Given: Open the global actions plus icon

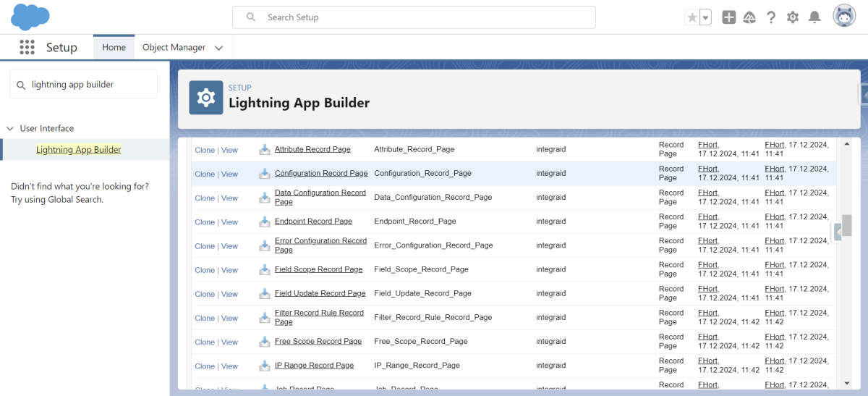Looking at the screenshot, I should (729, 17).
